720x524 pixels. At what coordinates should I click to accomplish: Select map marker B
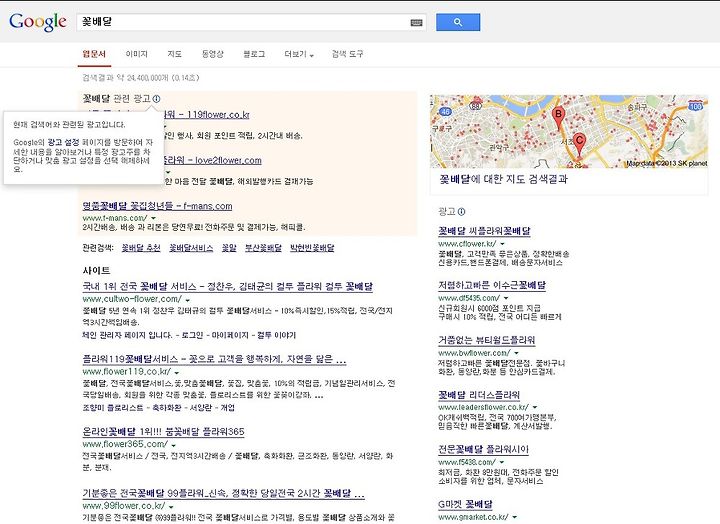point(558,118)
